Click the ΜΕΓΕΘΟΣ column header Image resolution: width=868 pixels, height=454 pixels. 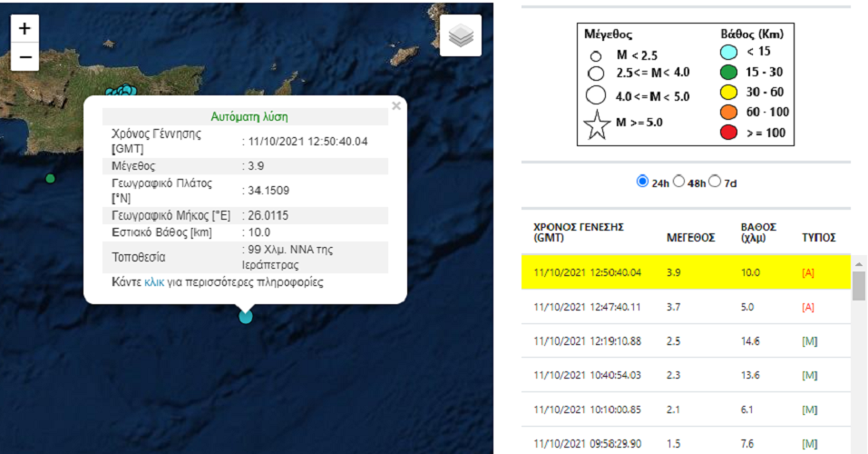(690, 237)
